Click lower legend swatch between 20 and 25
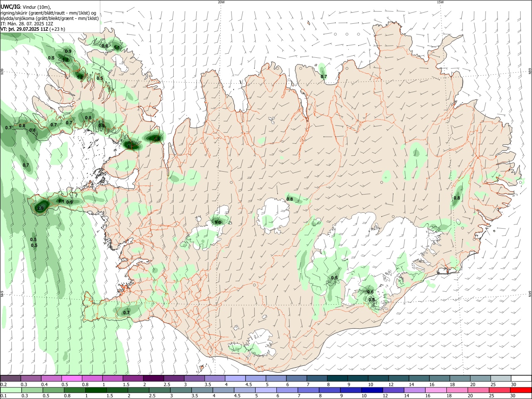 (x=478, y=390)
